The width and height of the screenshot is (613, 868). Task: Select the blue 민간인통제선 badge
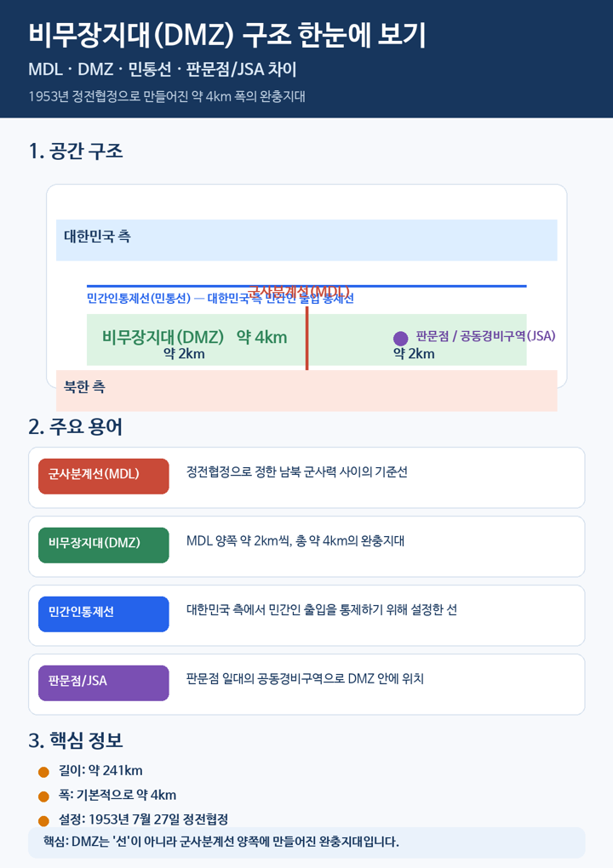click(104, 614)
